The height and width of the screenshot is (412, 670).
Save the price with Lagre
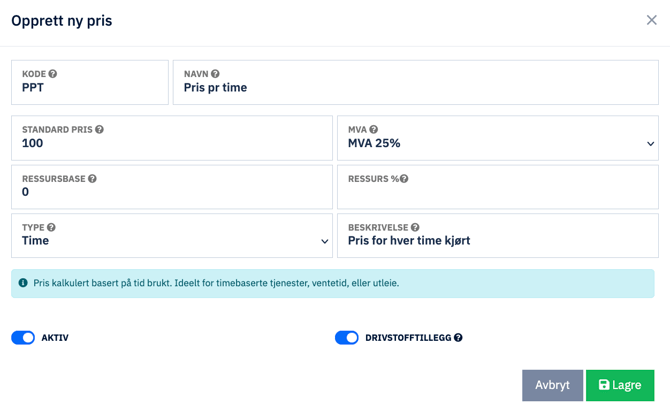click(x=620, y=385)
